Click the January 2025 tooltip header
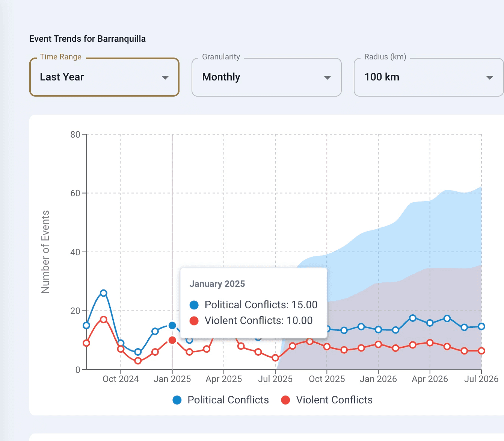Viewport: 504px width, 441px height. pos(218,284)
